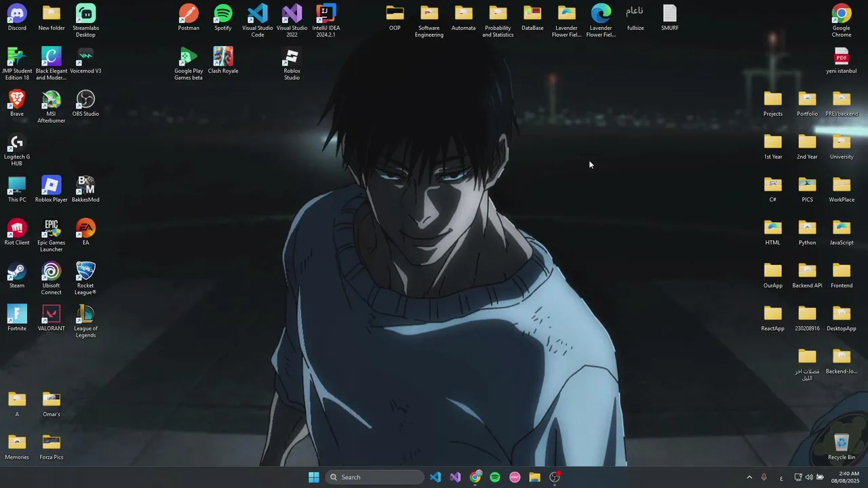Select the Portfolio folder
The width and height of the screenshot is (868, 488).
coord(807,103)
